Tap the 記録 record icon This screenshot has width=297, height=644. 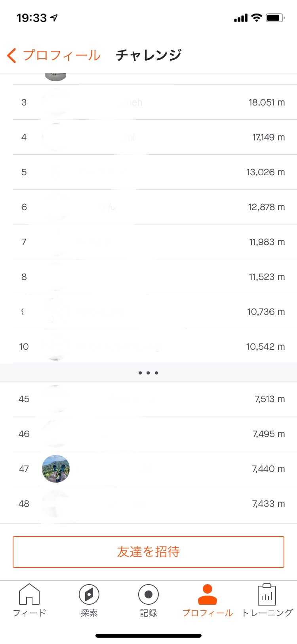[x=148, y=595]
